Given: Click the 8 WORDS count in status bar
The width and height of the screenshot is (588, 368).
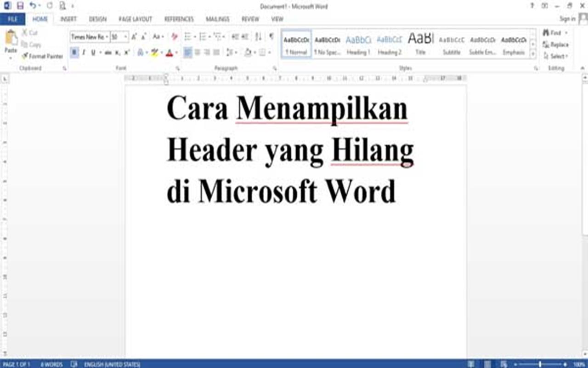Looking at the screenshot, I should point(51,364).
